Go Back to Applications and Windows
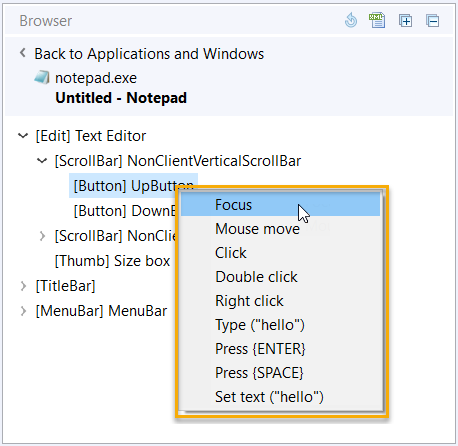Screen dimensions: 458x446 coord(149,54)
